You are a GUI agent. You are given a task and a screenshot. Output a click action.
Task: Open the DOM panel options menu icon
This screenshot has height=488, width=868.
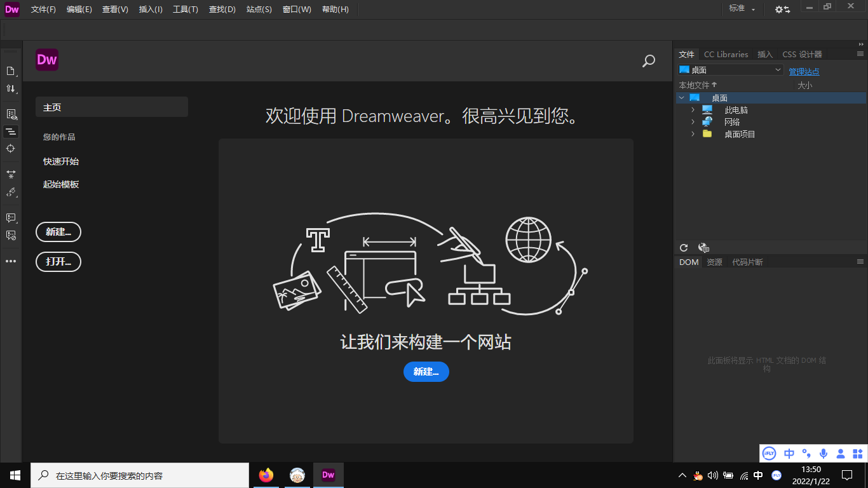(x=860, y=262)
